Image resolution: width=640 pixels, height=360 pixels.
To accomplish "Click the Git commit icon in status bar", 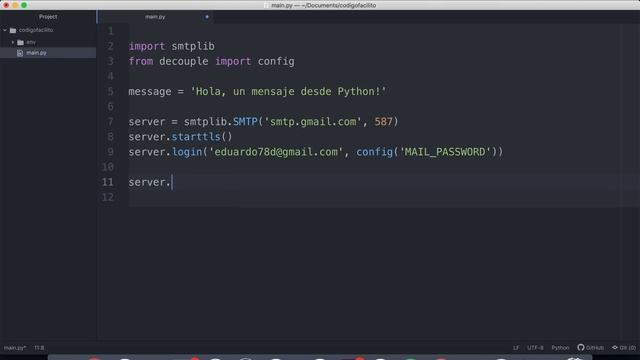I will [615, 347].
